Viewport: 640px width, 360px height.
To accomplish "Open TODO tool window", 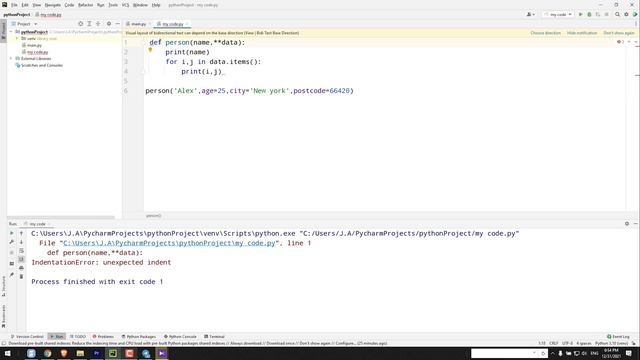I will [78, 337].
